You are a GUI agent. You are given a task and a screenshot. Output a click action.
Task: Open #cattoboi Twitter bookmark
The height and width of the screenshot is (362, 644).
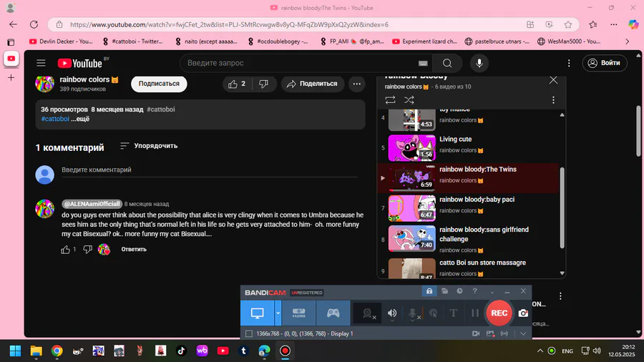coord(132,41)
